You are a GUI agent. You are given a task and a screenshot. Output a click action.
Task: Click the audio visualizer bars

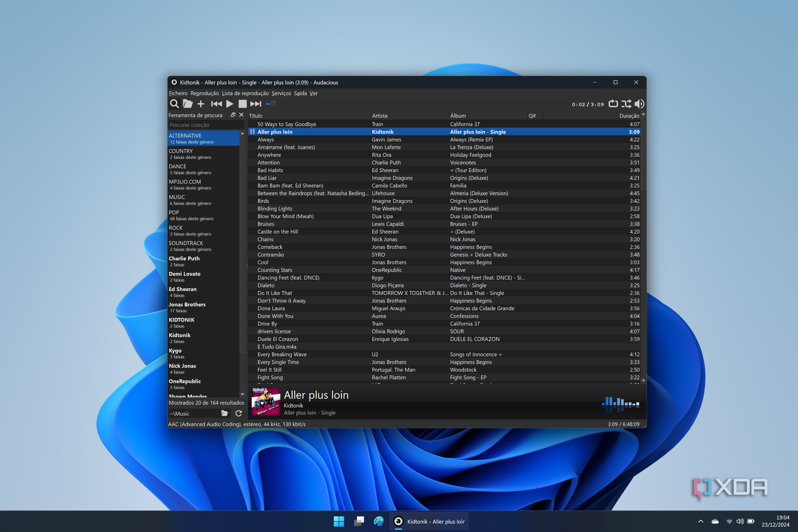point(621,403)
